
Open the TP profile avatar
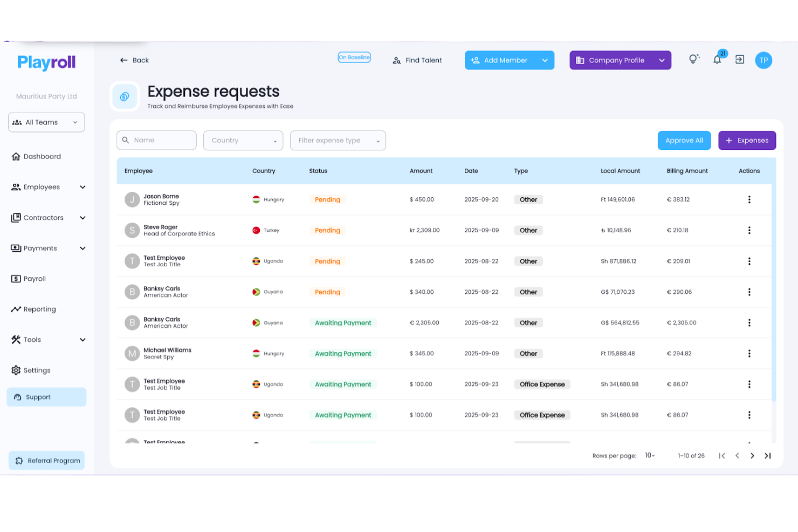(763, 60)
